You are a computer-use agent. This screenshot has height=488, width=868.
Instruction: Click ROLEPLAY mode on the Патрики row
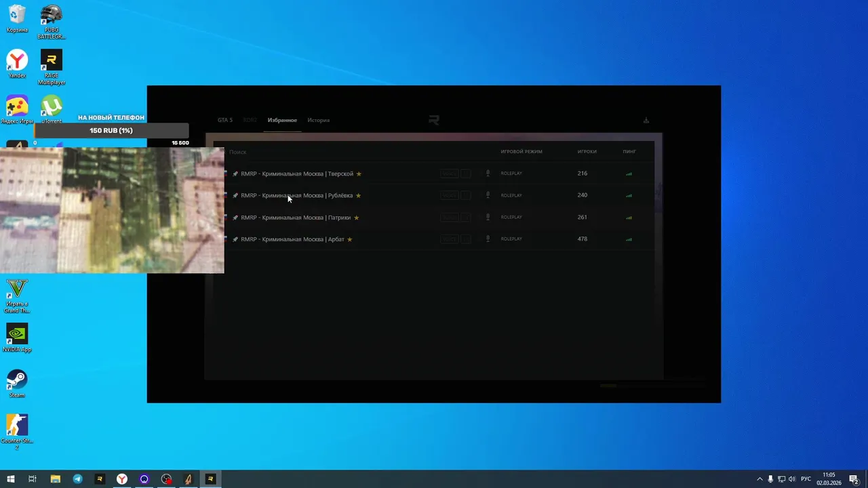pyautogui.click(x=511, y=218)
